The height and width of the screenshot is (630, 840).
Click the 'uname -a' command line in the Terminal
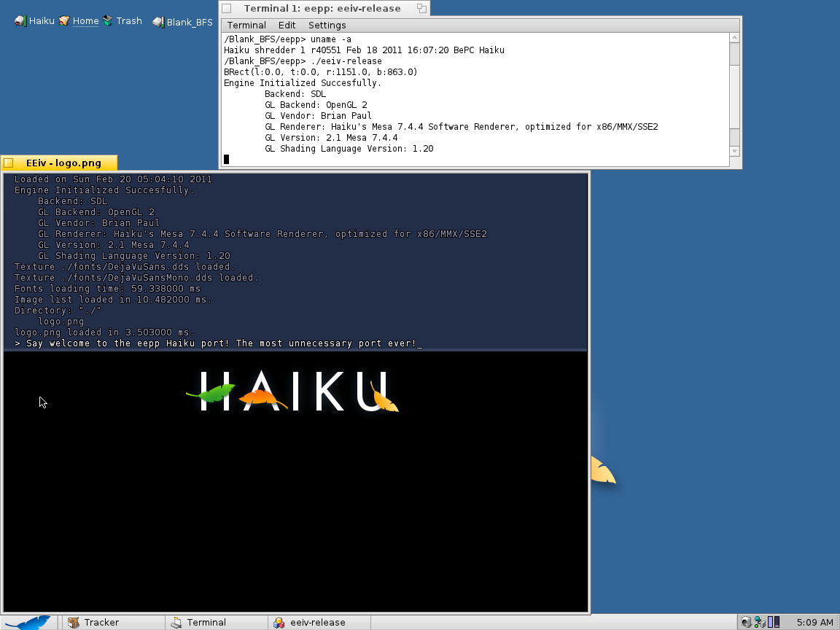287,39
